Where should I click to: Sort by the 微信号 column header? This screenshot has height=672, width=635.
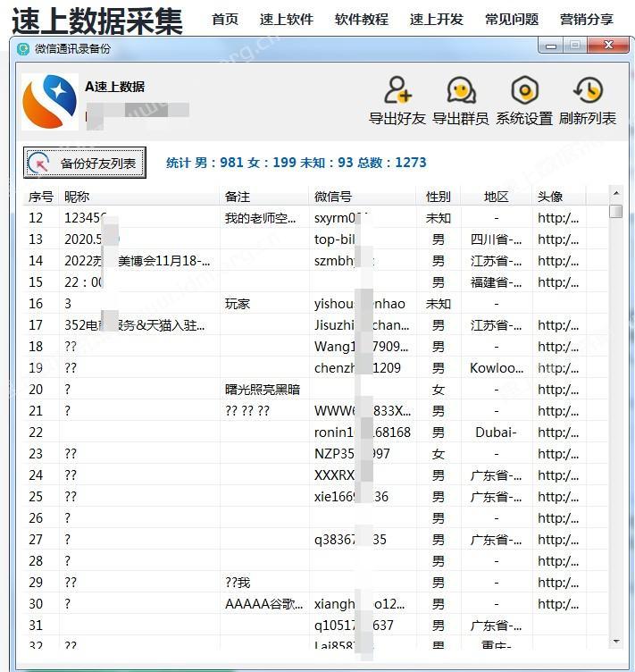tap(363, 197)
